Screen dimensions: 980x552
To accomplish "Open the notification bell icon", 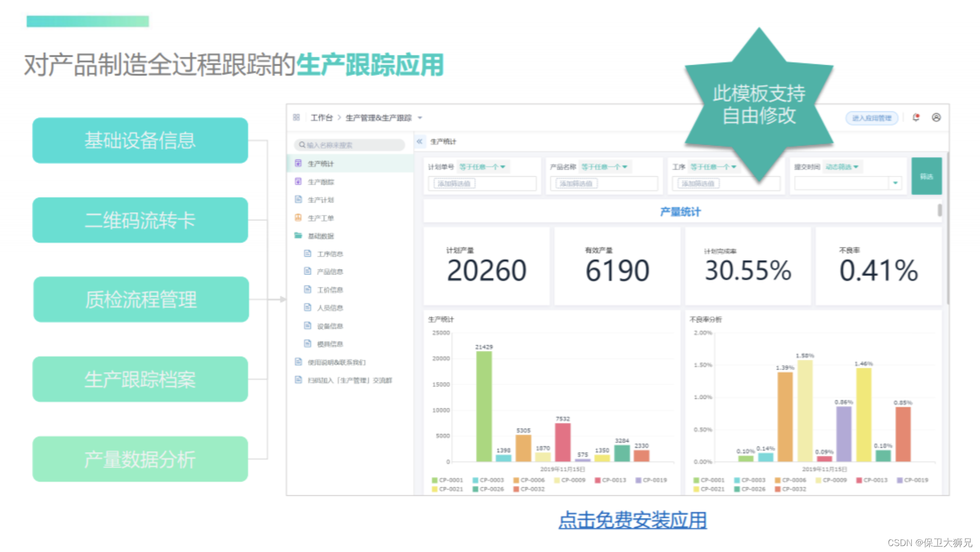I will (x=916, y=118).
